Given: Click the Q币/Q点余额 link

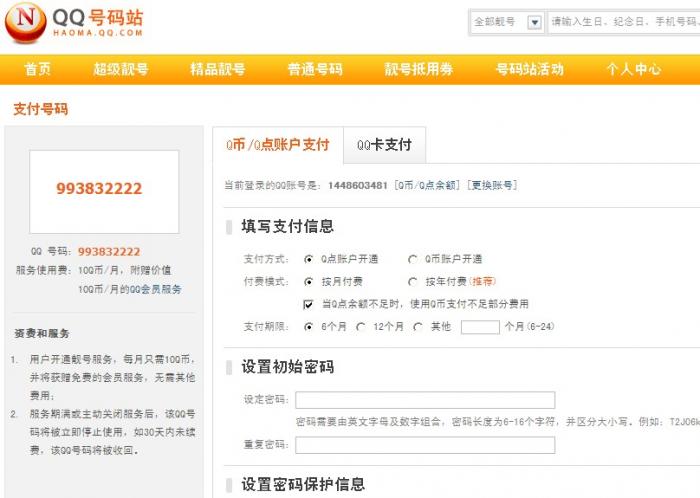Looking at the screenshot, I should [x=427, y=185].
